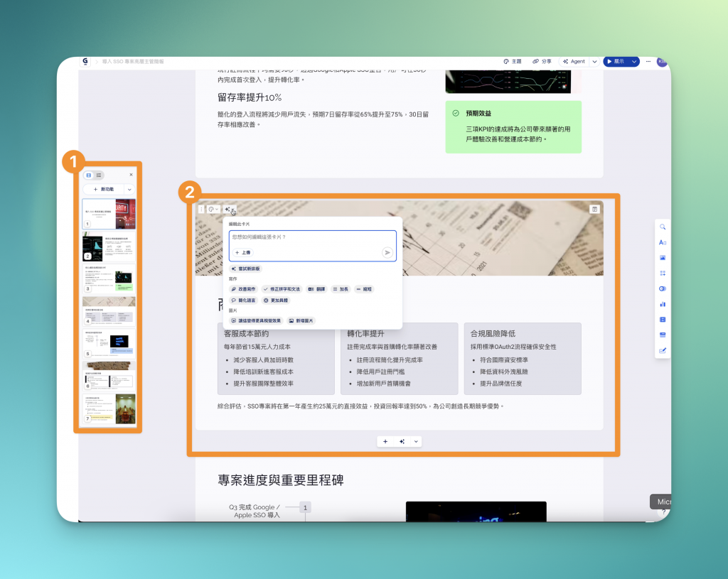Switch sidebar to list outline view
The width and height of the screenshot is (728, 579).
(99, 175)
